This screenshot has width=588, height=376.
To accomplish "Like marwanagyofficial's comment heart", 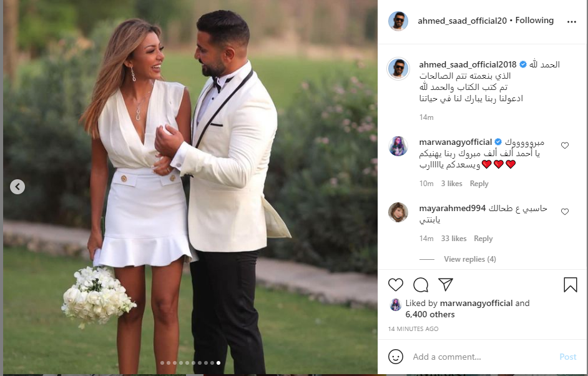I will click(565, 146).
